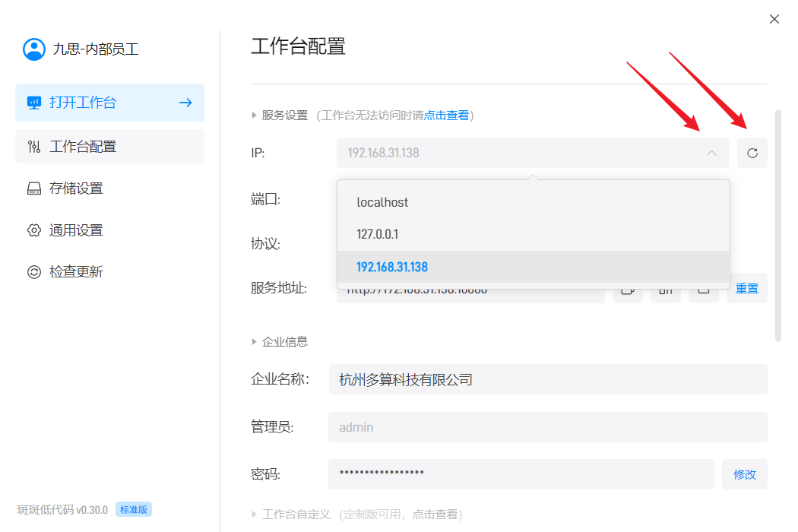Click the gear icon beside 通用设置
This screenshot has height=532, width=798.
[34, 230]
